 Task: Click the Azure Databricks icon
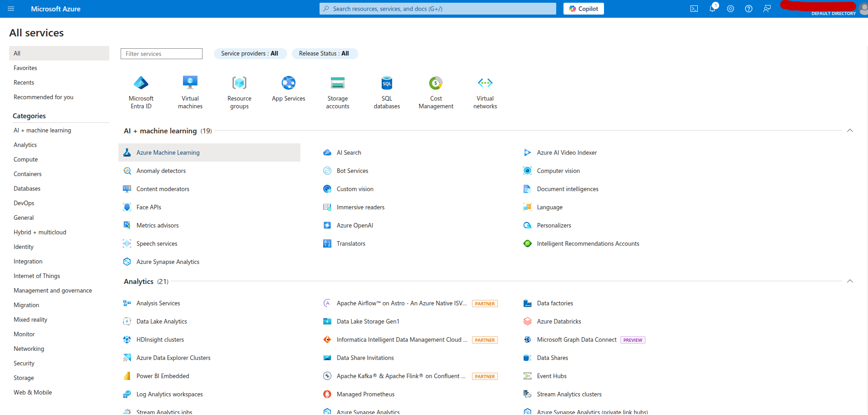point(528,322)
